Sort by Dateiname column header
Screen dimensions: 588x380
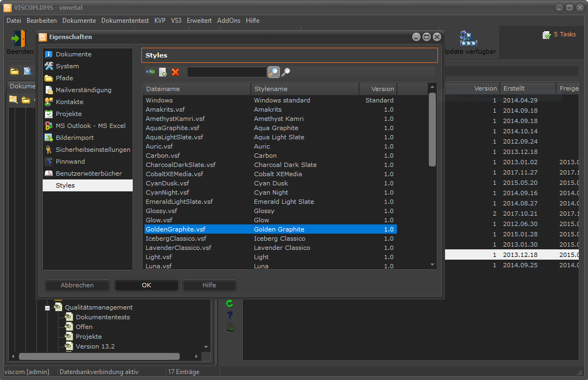point(197,89)
